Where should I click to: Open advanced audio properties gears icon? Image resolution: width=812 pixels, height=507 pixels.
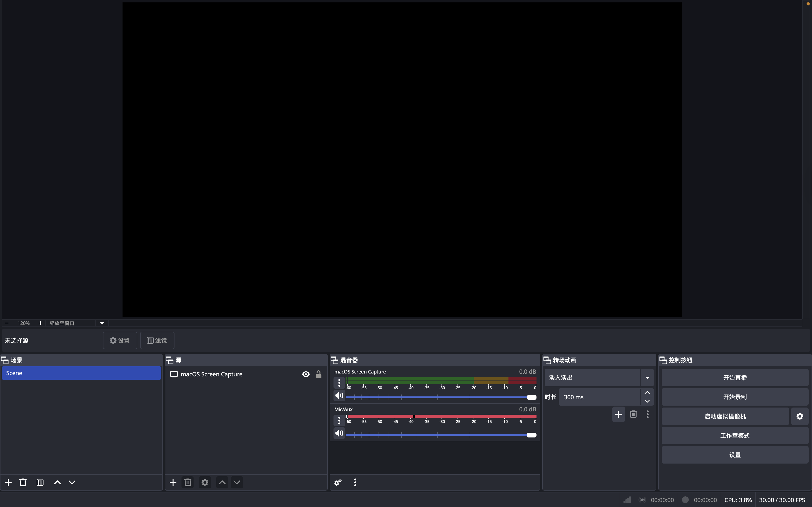(x=338, y=482)
